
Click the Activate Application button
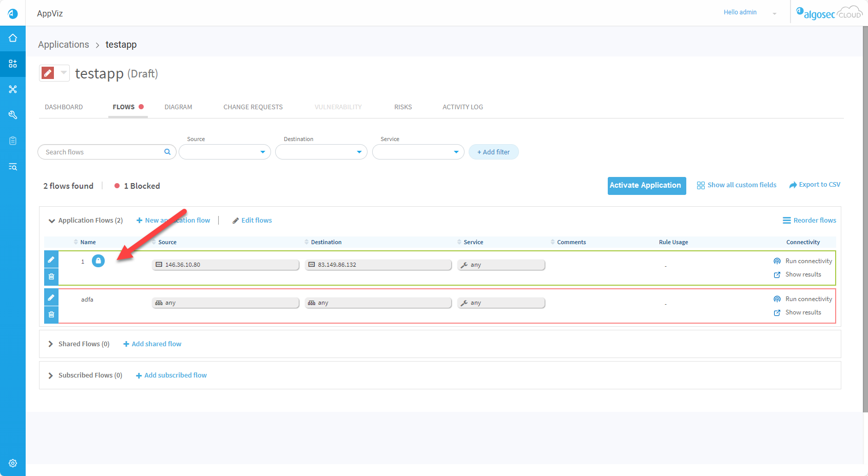[x=646, y=186]
